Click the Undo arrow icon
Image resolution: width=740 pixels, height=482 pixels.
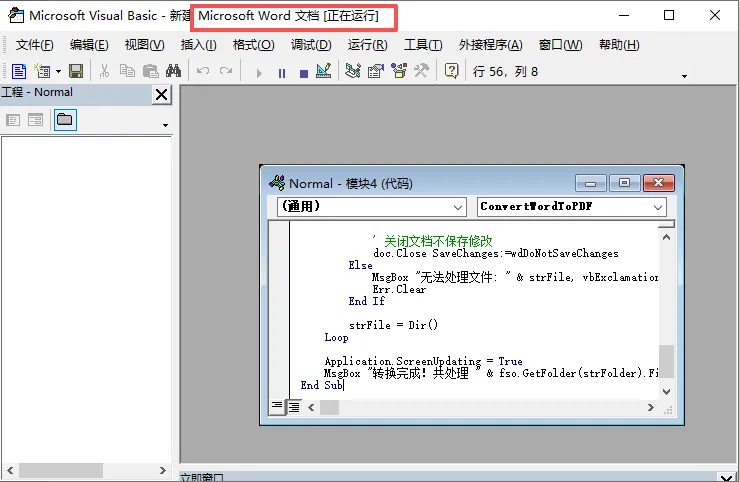[x=203, y=72]
